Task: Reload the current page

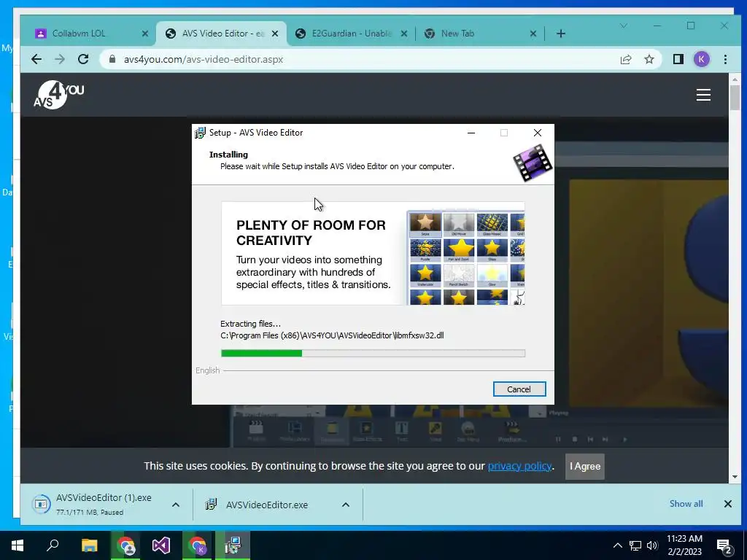Action: [83, 59]
